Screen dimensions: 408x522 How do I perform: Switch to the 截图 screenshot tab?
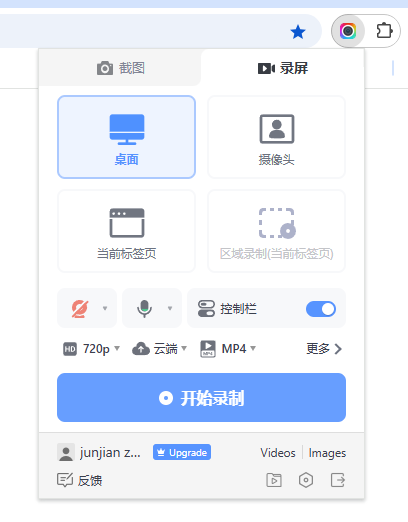tap(120, 68)
